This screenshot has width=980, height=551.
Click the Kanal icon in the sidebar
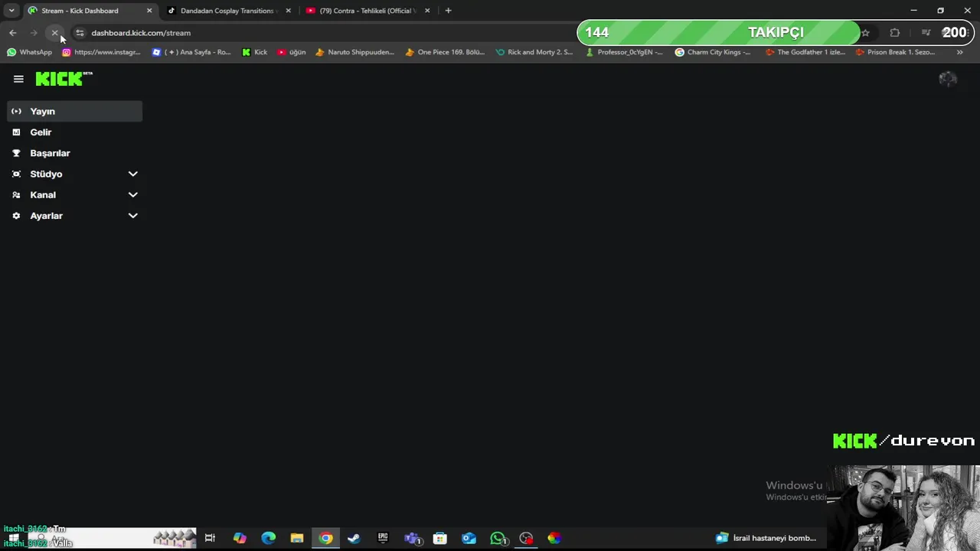16,194
